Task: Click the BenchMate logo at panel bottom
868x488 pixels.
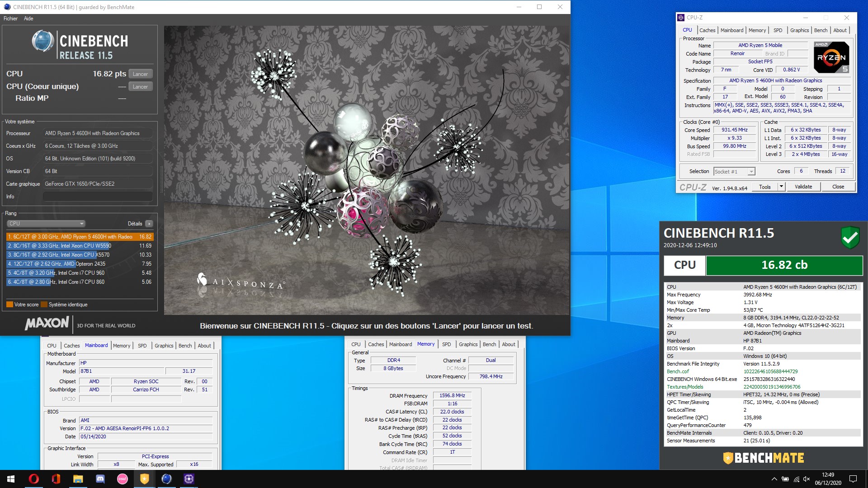Action: (764, 458)
